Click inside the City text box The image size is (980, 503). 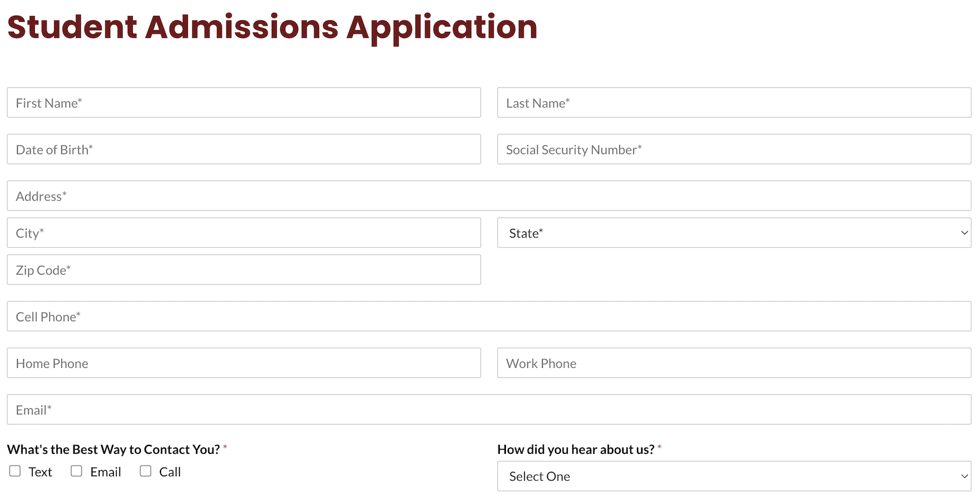[x=243, y=233]
